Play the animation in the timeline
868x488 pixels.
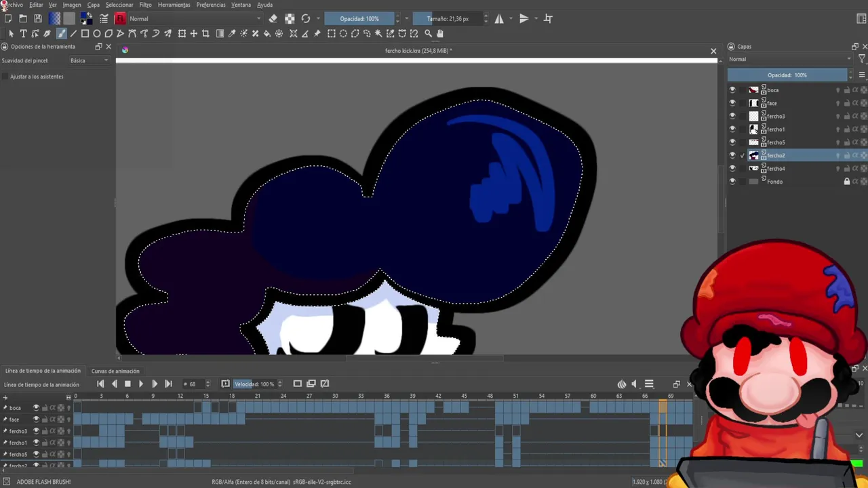(141, 384)
